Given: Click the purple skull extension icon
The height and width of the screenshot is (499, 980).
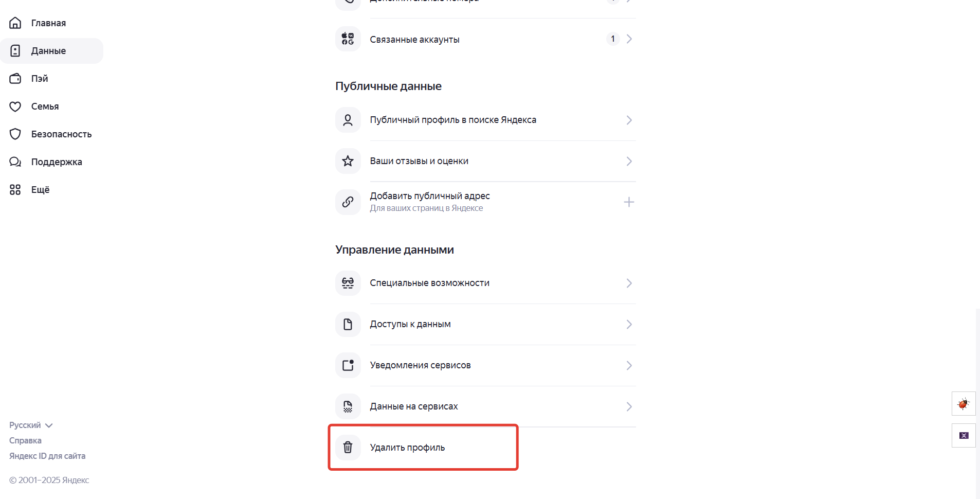Looking at the screenshot, I should pos(965,435).
